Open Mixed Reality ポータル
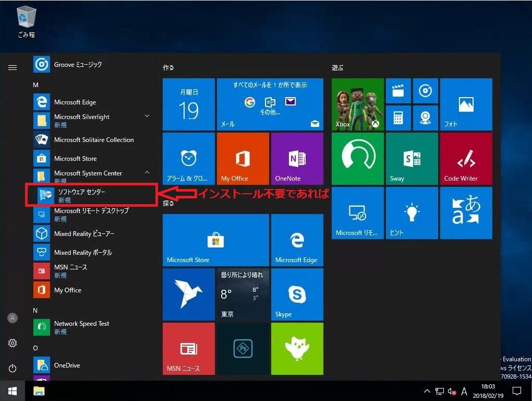 pos(92,252)
